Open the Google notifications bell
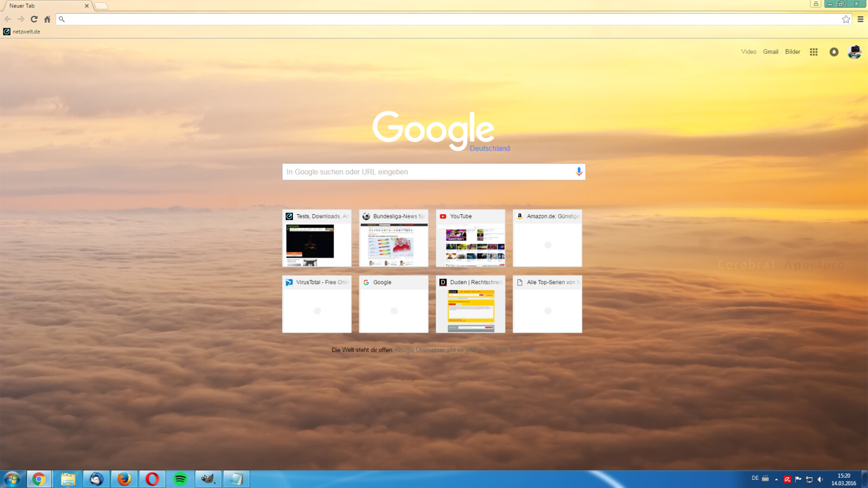 [834, 52]
